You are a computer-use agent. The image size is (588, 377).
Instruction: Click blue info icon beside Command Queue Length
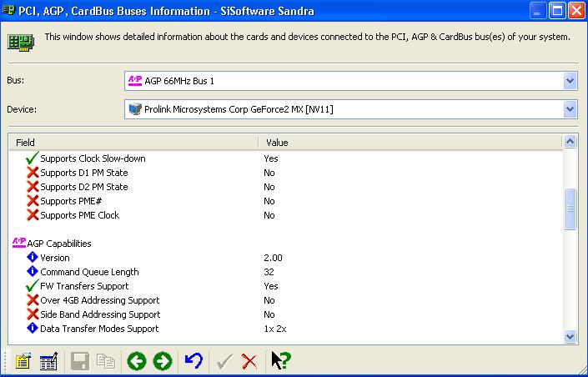tap(33, 272)
